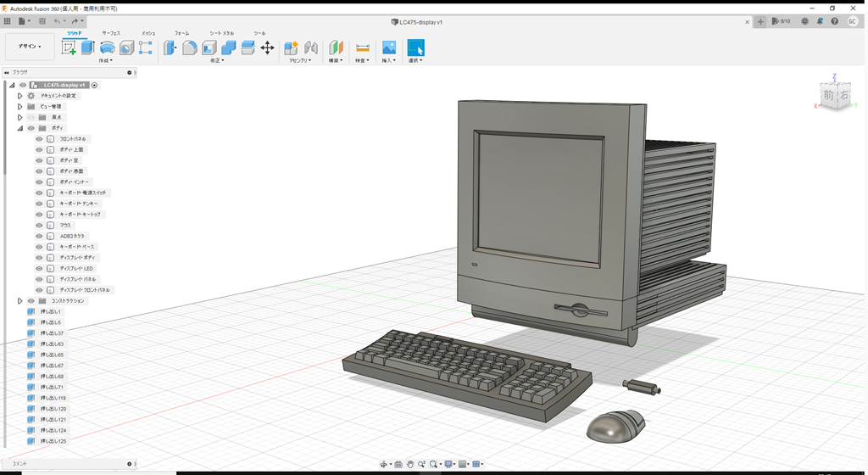
Task: Activate the Move/Copy arrows tool
Action: point(267,47)
